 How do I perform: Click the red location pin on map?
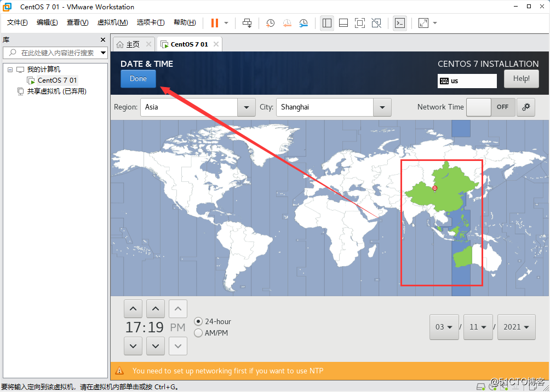click(x=435, y=189)
